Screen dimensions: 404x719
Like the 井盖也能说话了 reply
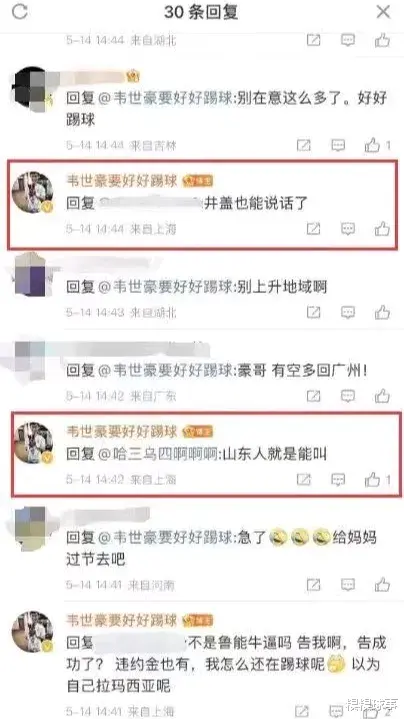point(382,228)
